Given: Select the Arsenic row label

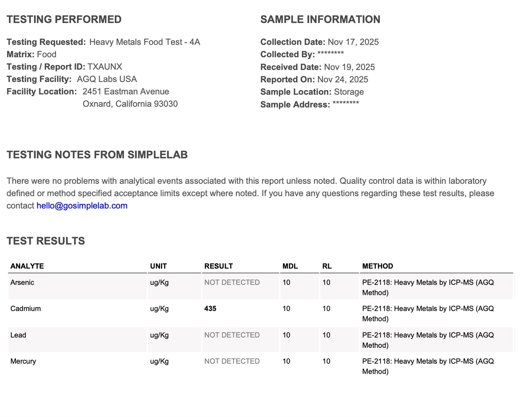Looking at the screenshot, I should [22, 282].
